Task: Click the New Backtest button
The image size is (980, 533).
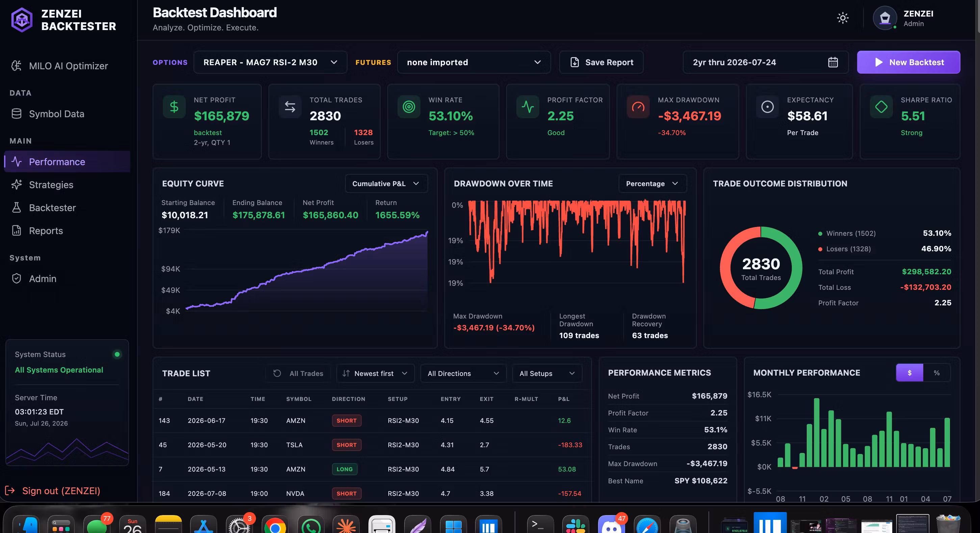Action: click(x=908, y=62)
